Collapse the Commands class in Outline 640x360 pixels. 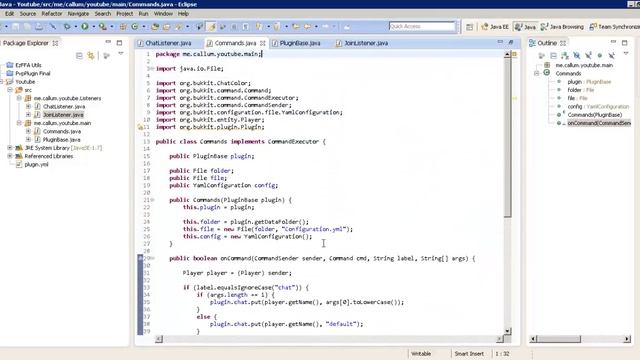(x=536, y=73)
